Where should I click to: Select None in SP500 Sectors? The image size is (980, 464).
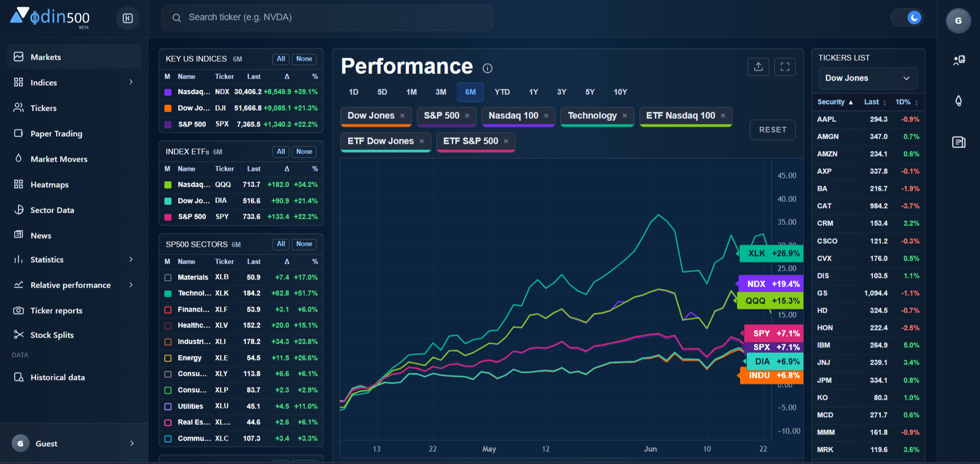[304, 244]
